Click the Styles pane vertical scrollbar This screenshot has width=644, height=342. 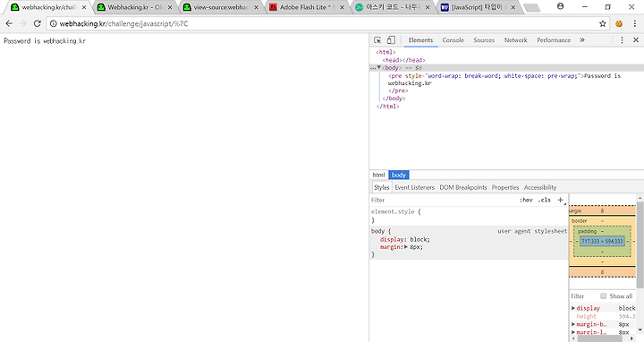(640, 246)
